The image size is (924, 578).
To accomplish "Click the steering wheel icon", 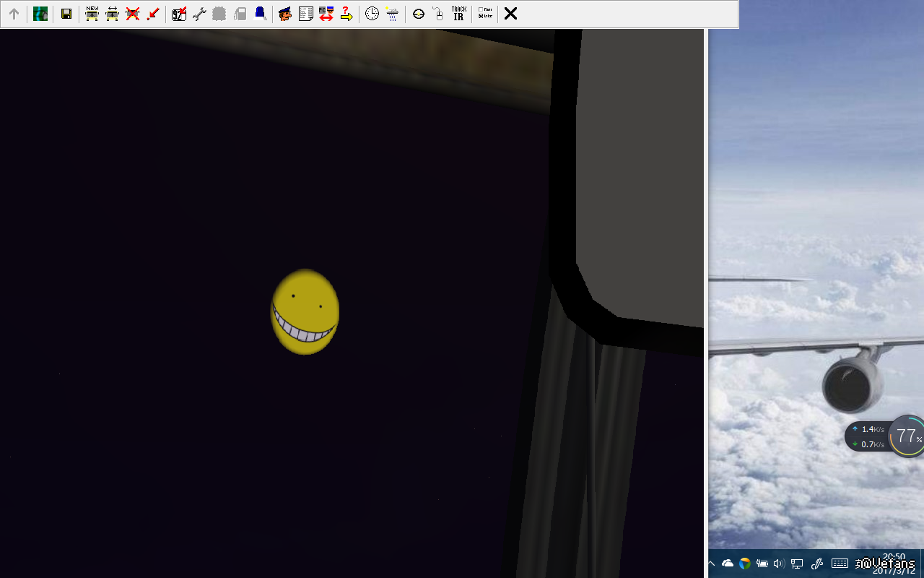I will [418, 14].
